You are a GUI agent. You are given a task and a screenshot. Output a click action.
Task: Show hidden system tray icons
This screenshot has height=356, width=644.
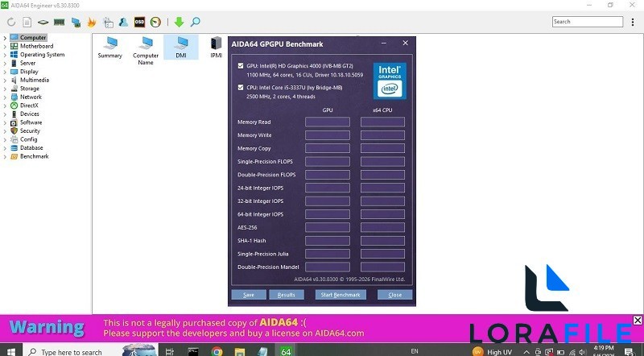point(526,352)
